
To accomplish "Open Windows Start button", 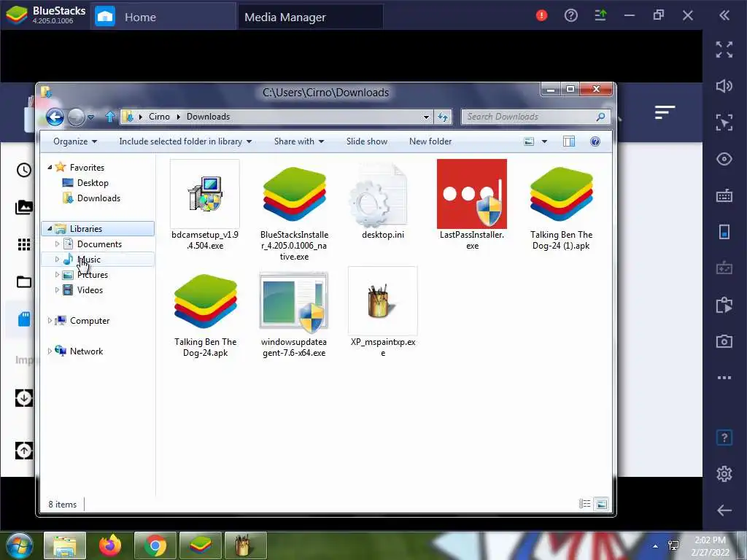I will [20, 545].
